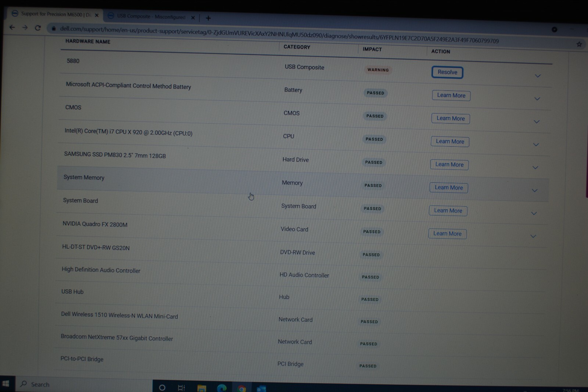This screenshot has height=392, width=588.
Task: Expand the CPU row chevron
Action: pyautogui.click(x=536, y=145)
